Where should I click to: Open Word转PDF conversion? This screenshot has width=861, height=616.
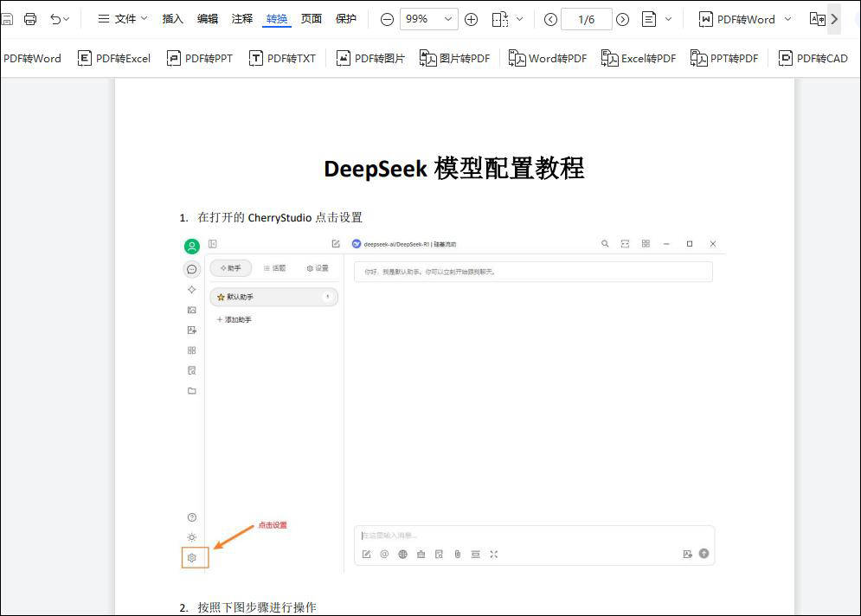point(548,58)
